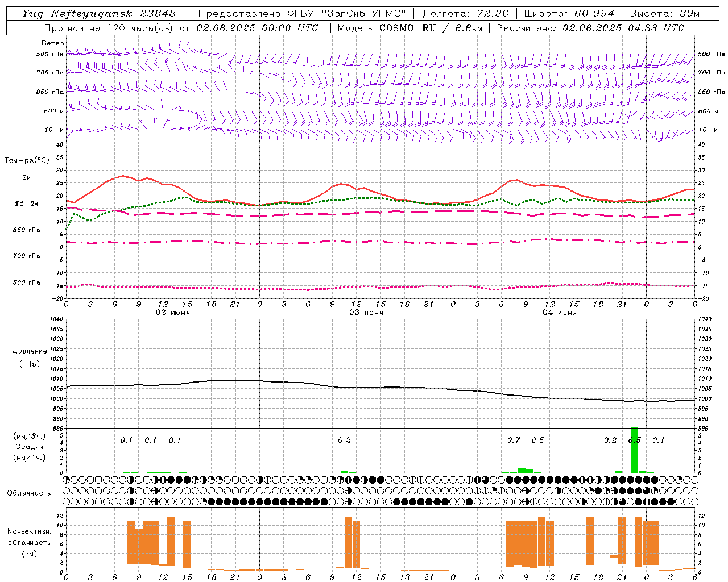The height and width of the screenshot is (582, 728).
Task: Click the Тем-ра(°C) axis title
Action: tap(27, 161)
